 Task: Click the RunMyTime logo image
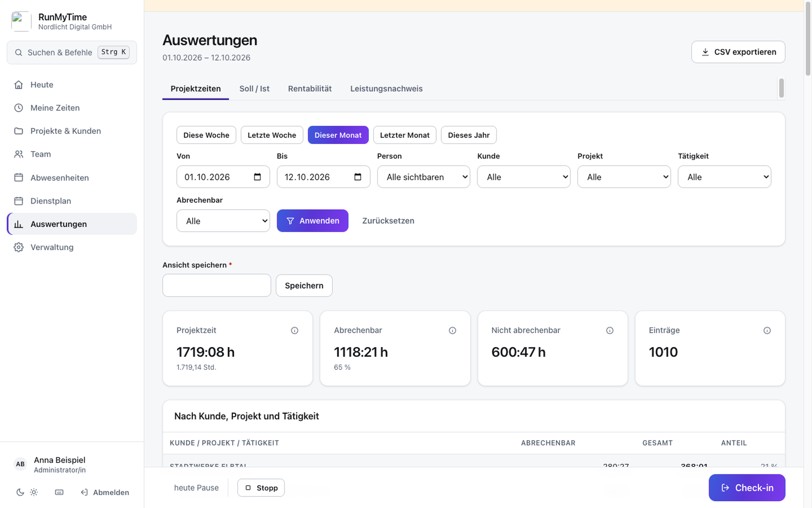coord(21,21)
